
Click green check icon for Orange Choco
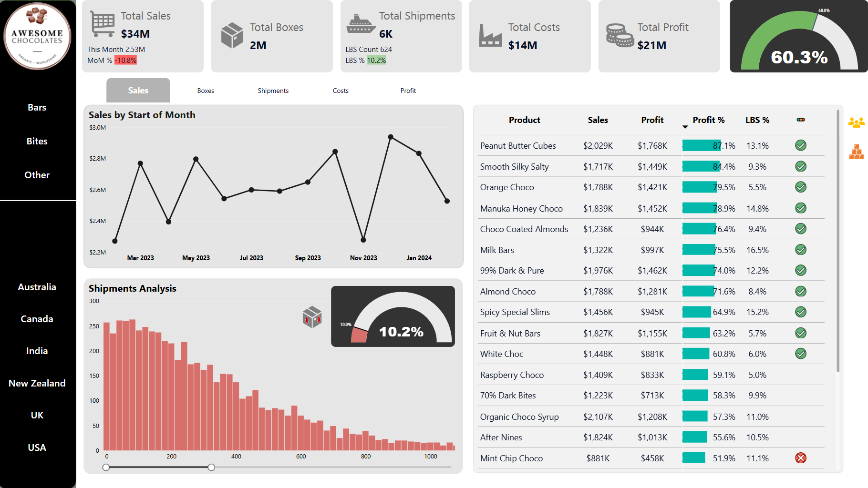tap(801, 187)
